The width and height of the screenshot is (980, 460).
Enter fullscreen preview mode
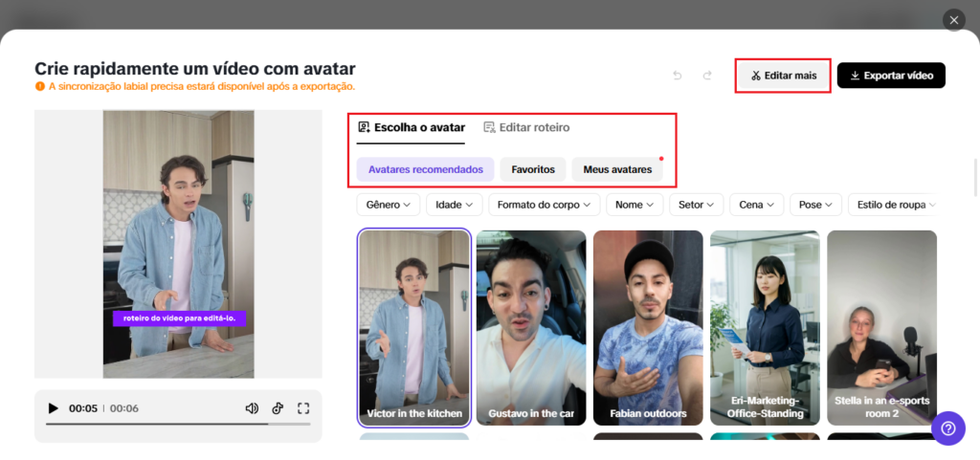[x=303, y=408]
